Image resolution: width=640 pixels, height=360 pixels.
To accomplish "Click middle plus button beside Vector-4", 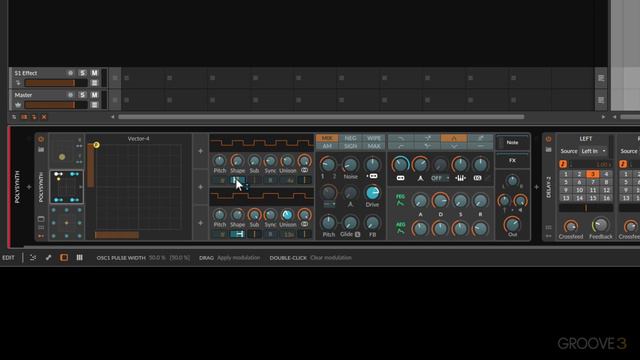I will click(x=200, y=187).
